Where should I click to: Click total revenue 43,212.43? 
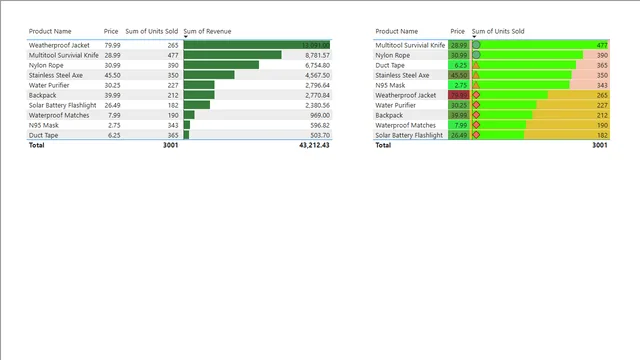[x=314, y=145]
